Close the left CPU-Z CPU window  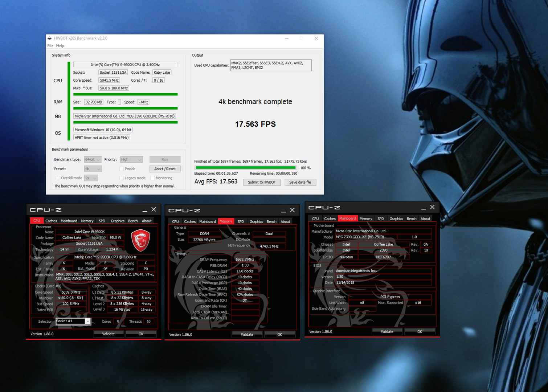pos(154,209)
